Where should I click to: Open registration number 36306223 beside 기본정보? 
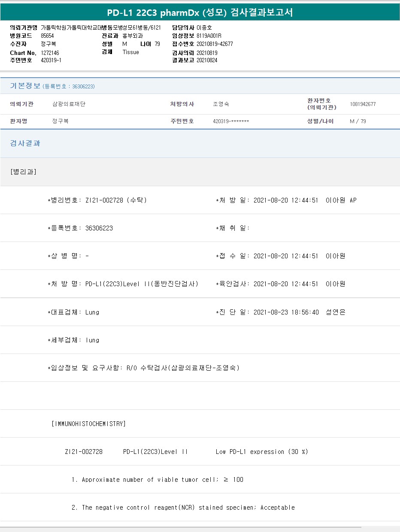click(83, 86)
